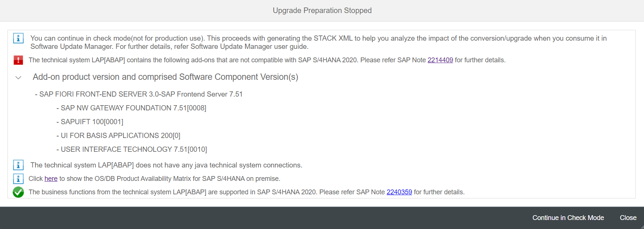Click the green checkmark icon for business functions
Image resolution: width=644 pixels, height=229 pixels.
(x=18, y=192)
